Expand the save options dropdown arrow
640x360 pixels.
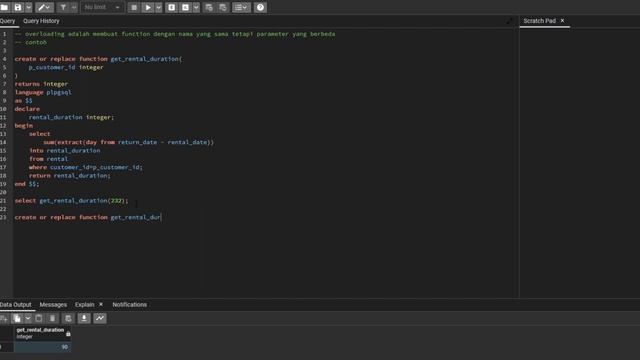[x=29, y=7]
